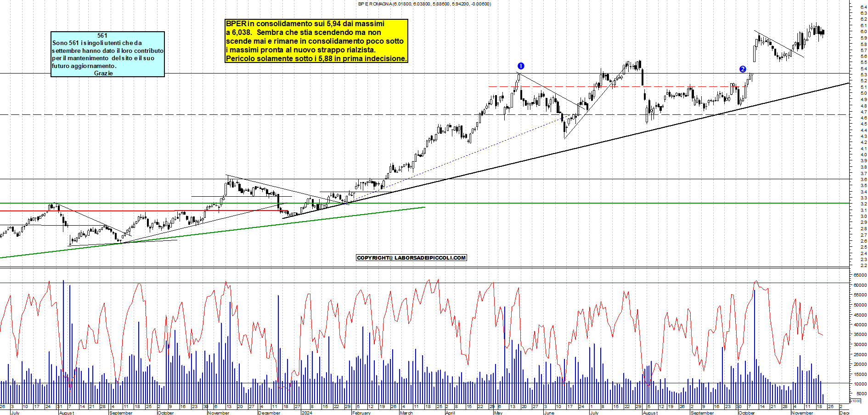Select the yellow BPER consolidamento annotation box

click(316, 41)
